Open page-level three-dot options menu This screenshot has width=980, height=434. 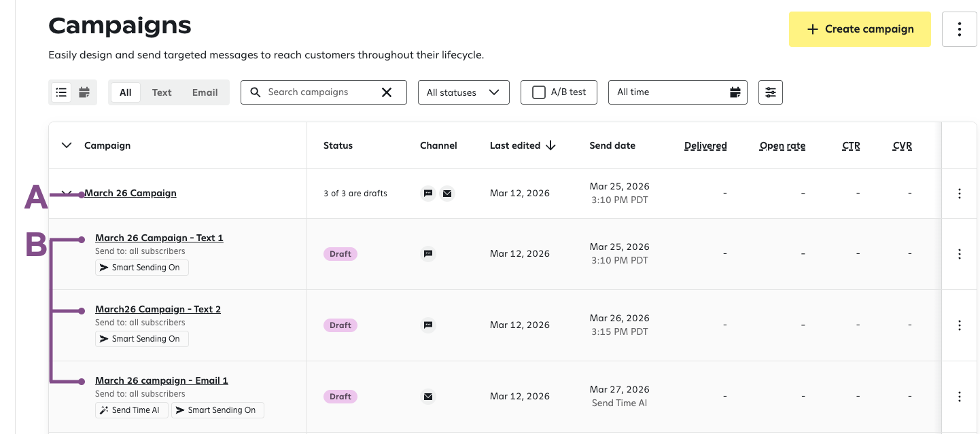pos(959,29)
